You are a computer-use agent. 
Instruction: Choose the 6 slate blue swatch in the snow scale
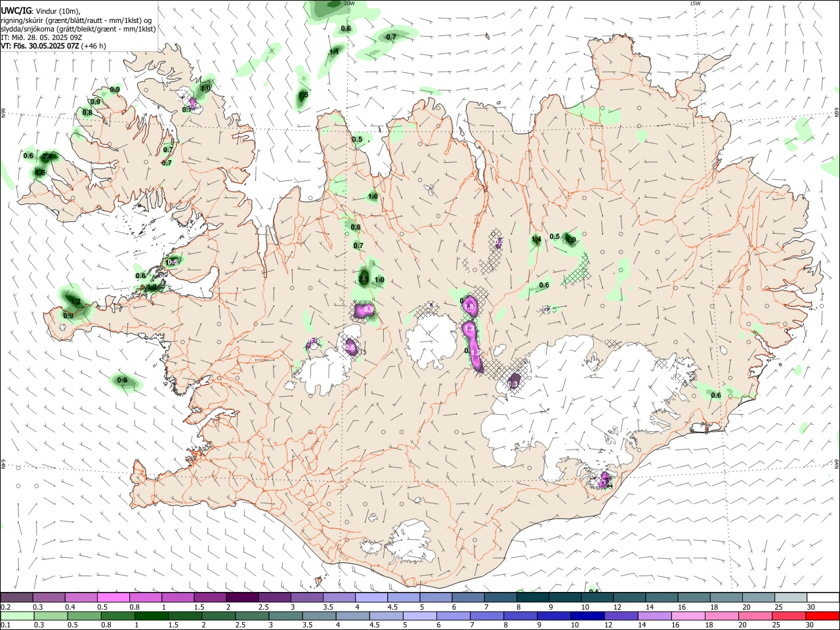[468, 598]
